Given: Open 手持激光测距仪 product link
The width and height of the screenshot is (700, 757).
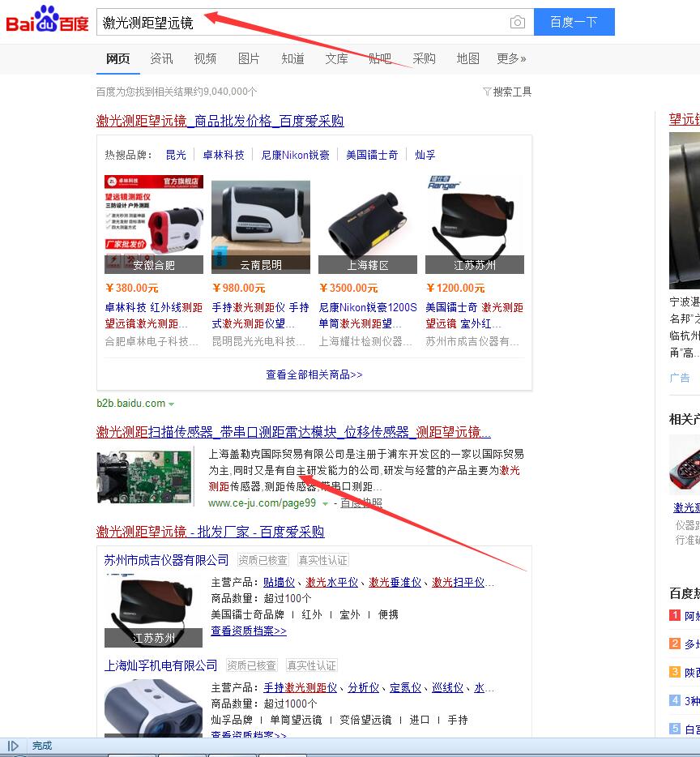Looking at the screenshot, I should coord(261,315).
